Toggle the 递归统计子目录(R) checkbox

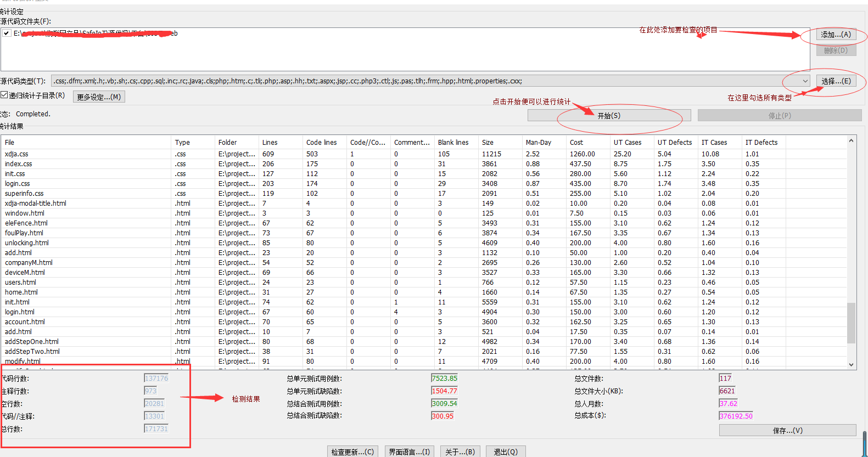pyautogui.click(x=4, y=95)
